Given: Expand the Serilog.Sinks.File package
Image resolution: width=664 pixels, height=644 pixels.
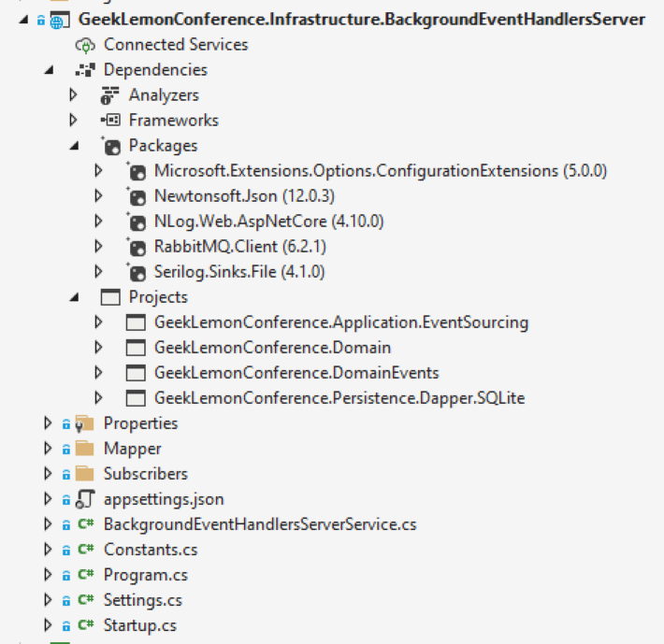Looking at the screenshot, I should 99,272.
